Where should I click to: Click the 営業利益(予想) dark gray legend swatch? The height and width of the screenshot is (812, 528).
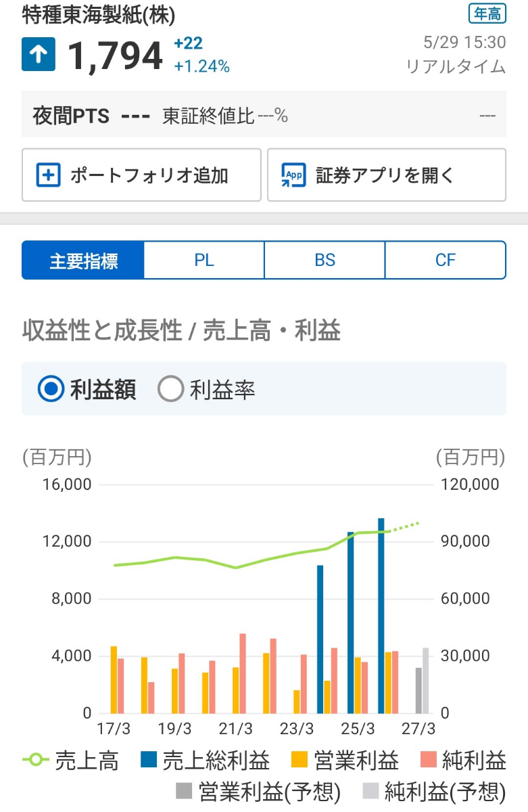pos(184,790)
